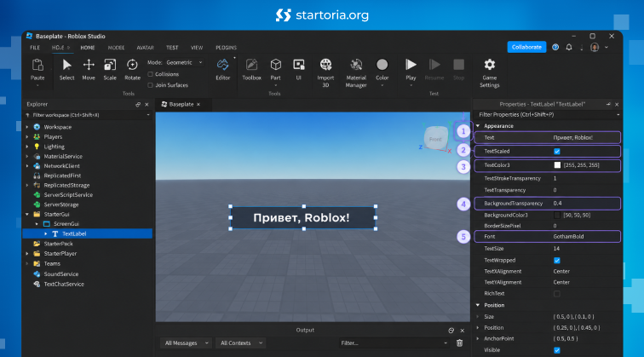Open the All Messages dropdown
This screenshot has width=644, height=357.
coord(186,343)
